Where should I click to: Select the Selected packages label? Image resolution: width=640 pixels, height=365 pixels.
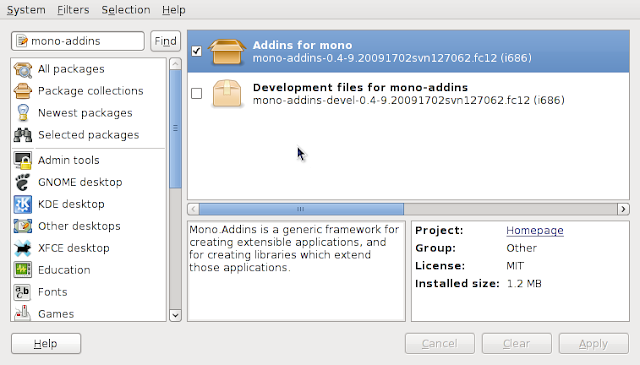(x=89, y=135)
